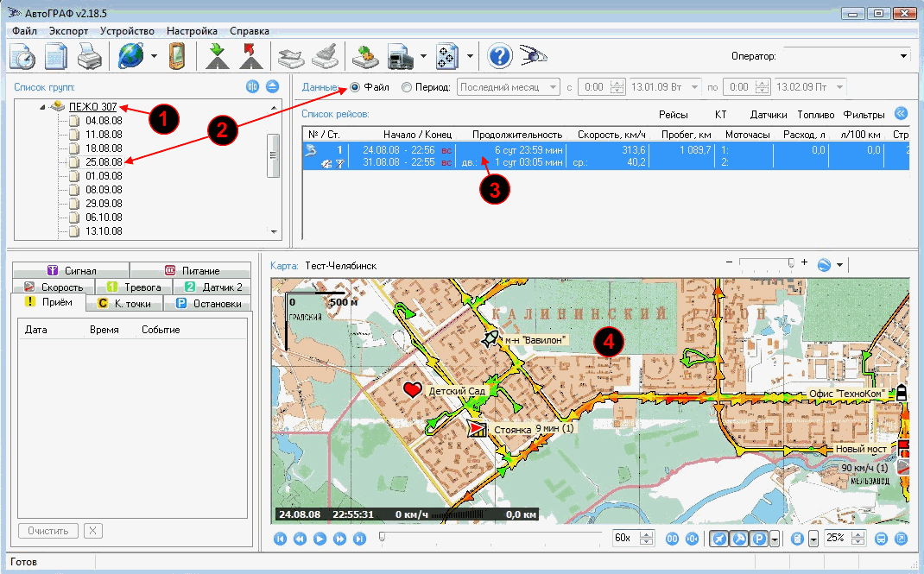The height and width of the screenshot is (574, 924).
Task: Open the Оператор dropdown
Action: 903,56
